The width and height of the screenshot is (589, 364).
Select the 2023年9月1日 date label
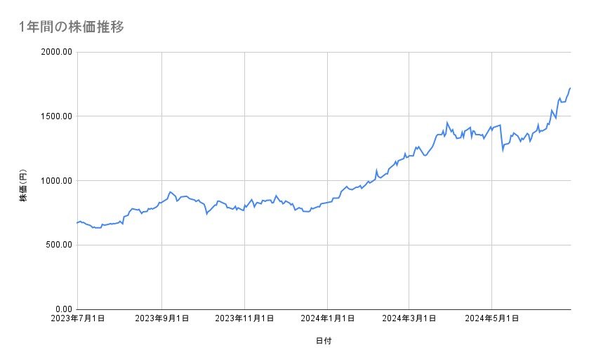pos(161,319)
